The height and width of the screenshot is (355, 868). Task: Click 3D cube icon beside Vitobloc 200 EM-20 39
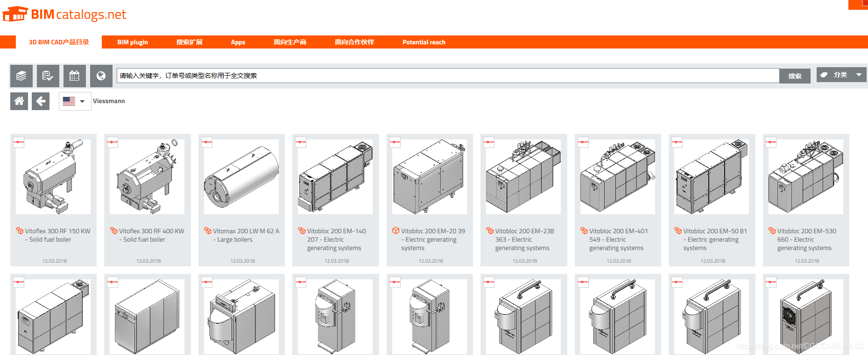point(395,230)
